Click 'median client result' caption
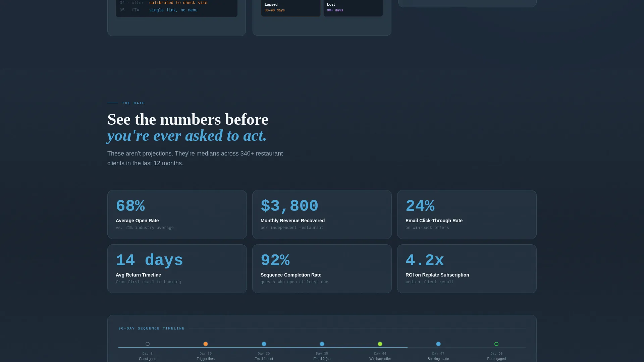Screen dimensions: 644x362 429,282
